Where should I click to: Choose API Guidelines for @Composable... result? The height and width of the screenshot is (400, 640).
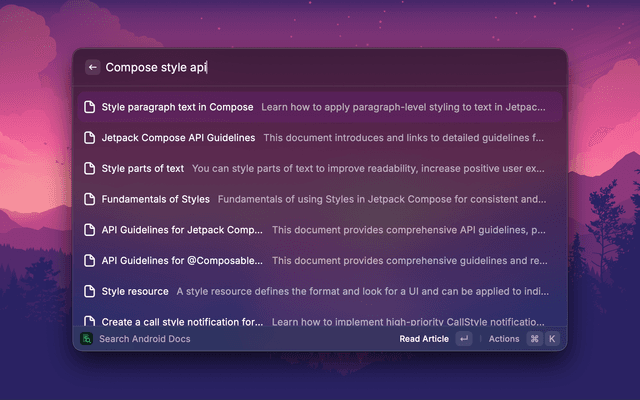pyautogui.click(x=320, y=260)
